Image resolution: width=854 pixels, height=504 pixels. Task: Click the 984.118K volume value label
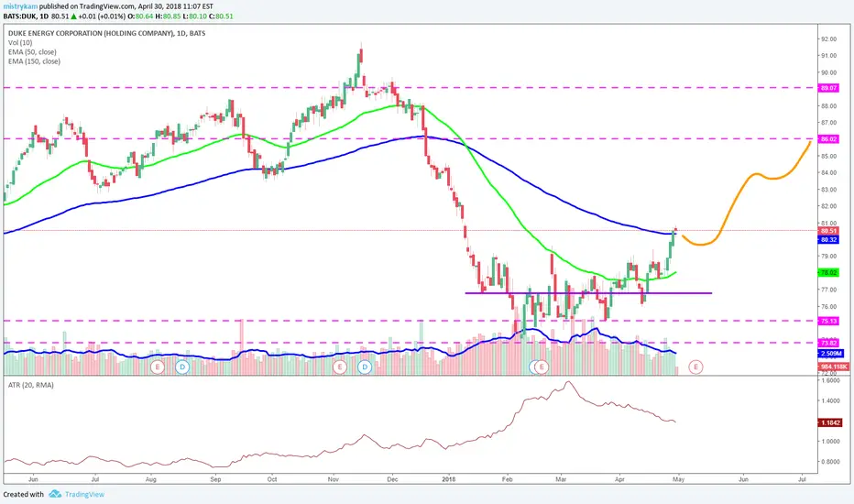pos(834,367)
